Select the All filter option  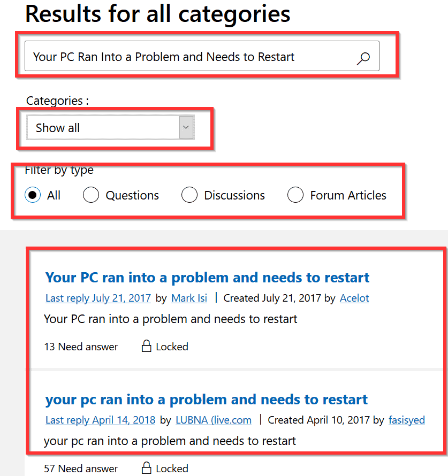32,195
